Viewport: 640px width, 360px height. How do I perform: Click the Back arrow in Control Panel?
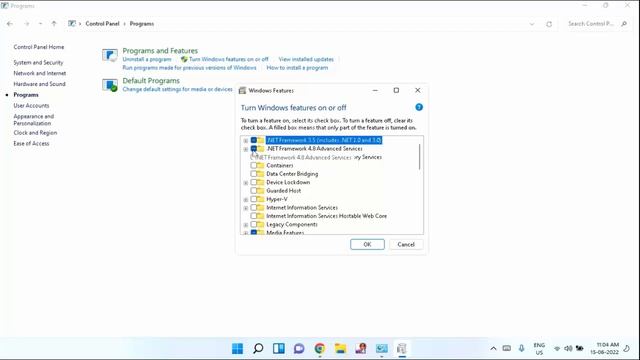tap(10, 24)
